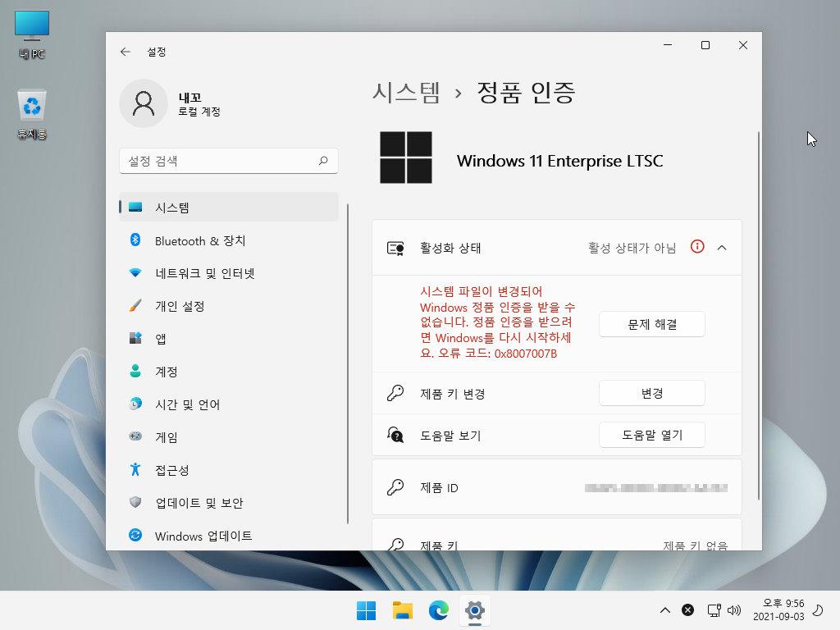Go back with the Settings back arrow
This screenshot has height=630, width=840.
tap(126, 52)
